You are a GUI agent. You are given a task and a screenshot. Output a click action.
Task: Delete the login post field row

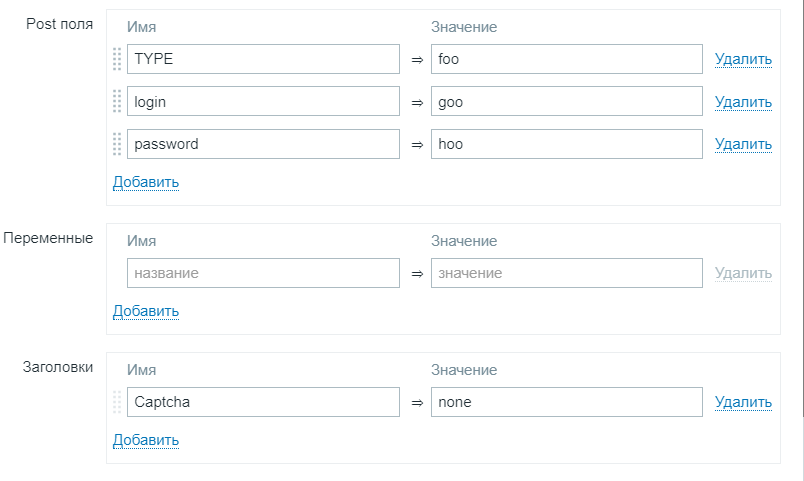point(743,102)
